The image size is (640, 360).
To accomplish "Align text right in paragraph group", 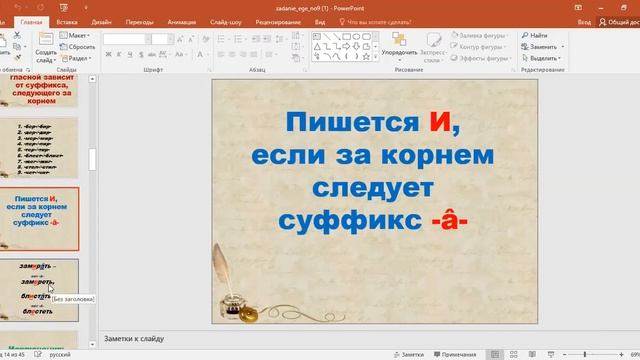I will click(243, 54).
